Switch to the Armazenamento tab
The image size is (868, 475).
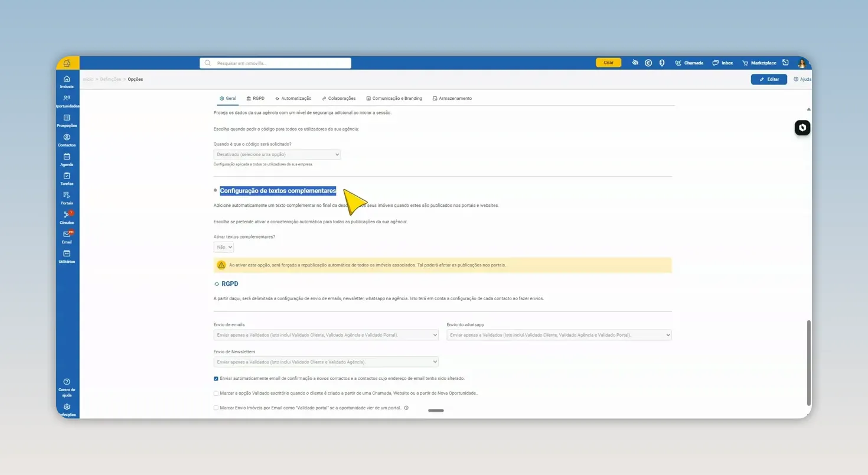pos(452,99)
